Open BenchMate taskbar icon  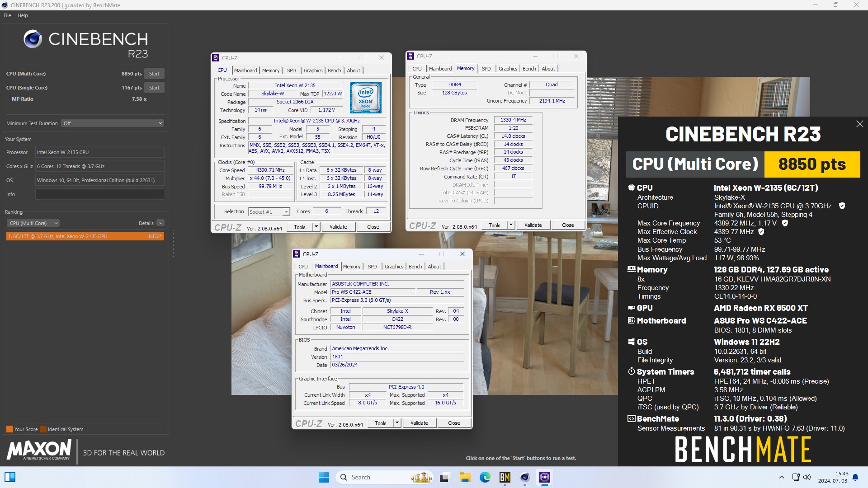pyautogui.click(x=505, y=477)
